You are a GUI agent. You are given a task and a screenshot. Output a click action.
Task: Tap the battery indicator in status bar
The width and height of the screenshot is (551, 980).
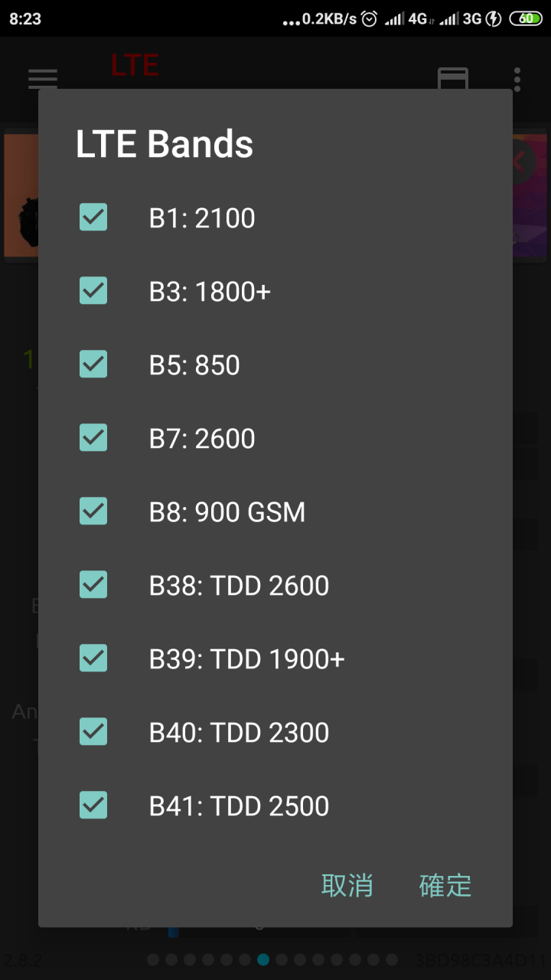(526, 18)
